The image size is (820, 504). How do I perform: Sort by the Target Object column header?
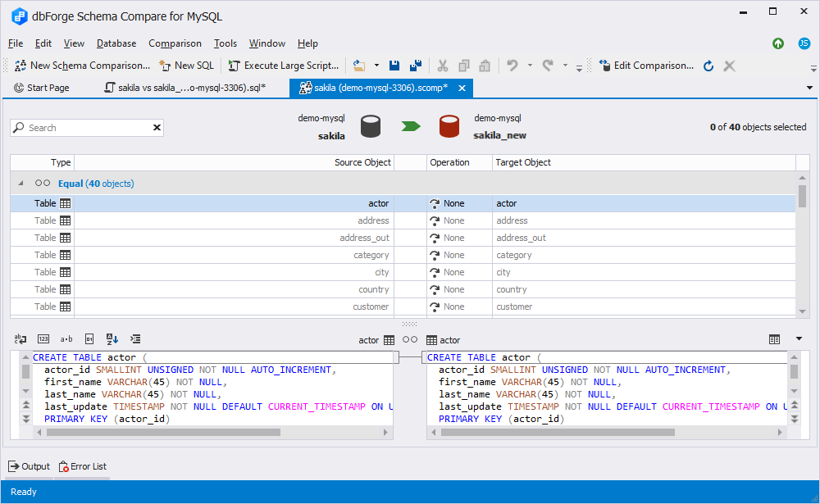[644, 162]
